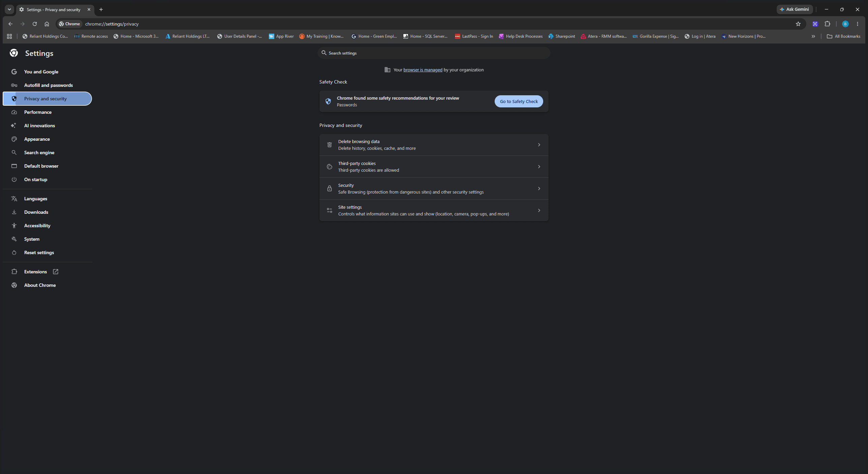Show more bookmarks overflow chevron

[813, 36]
